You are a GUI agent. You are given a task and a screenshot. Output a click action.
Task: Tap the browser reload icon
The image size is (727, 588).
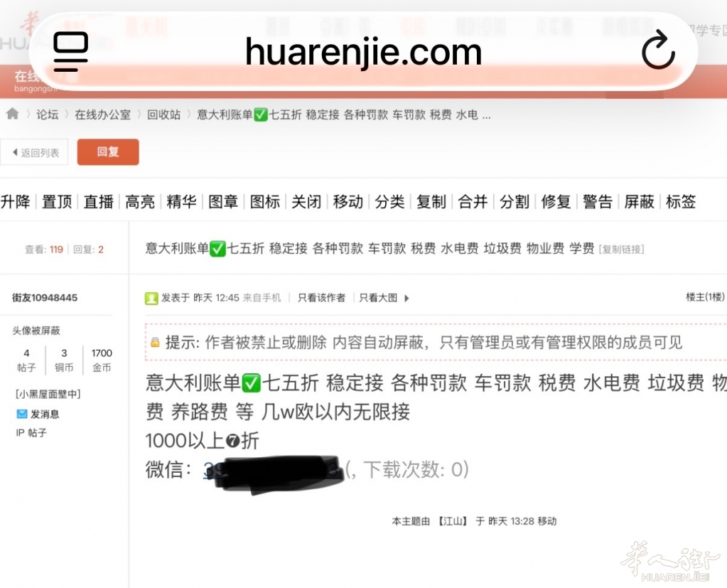pyautogui.click(x=657, y=52)
